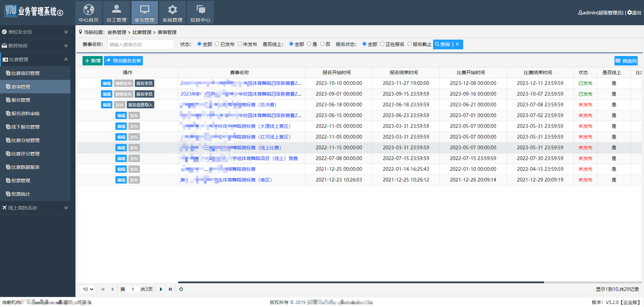Screen dimensions: 644x307
Task: Click 业务管理 in breadcrumb
Action: [x=117, y=32]
